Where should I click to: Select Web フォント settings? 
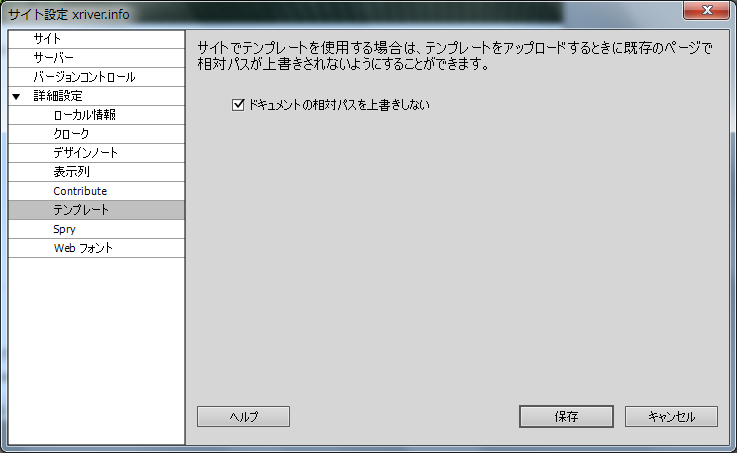[96, 248]
